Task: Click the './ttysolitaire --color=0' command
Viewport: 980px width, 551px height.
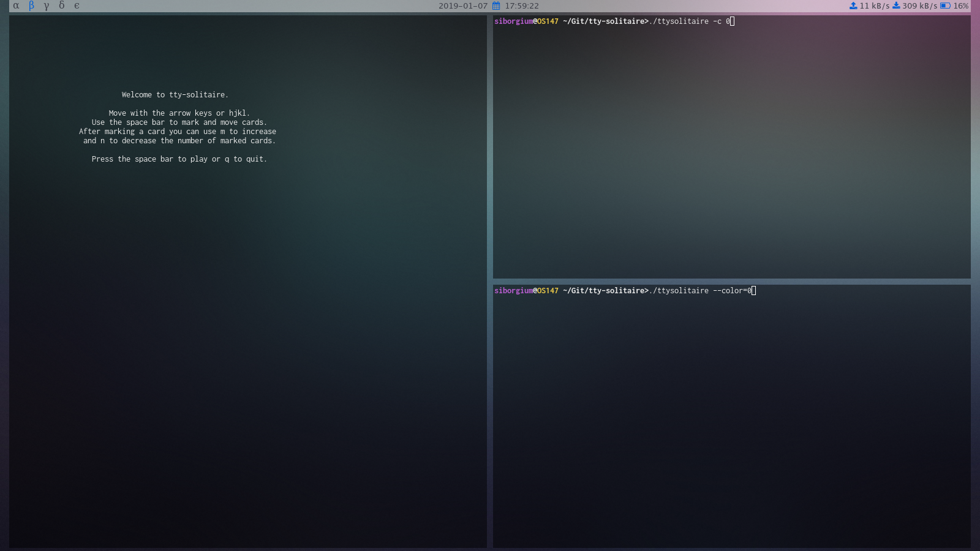Action: pos(700,291)
